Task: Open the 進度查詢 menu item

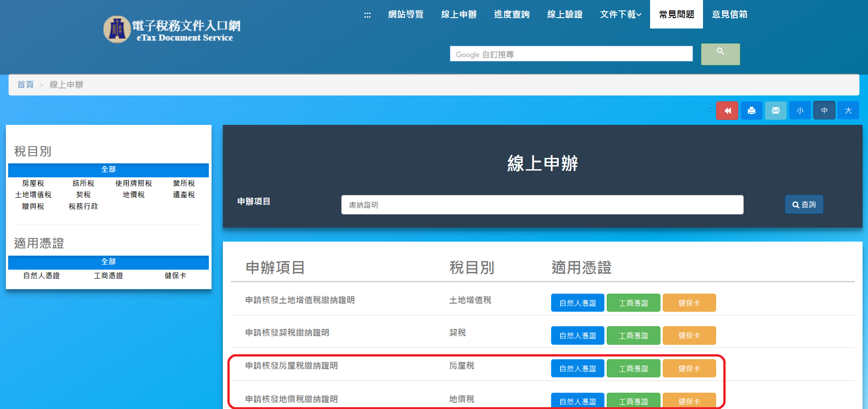Action: (512, 14)
